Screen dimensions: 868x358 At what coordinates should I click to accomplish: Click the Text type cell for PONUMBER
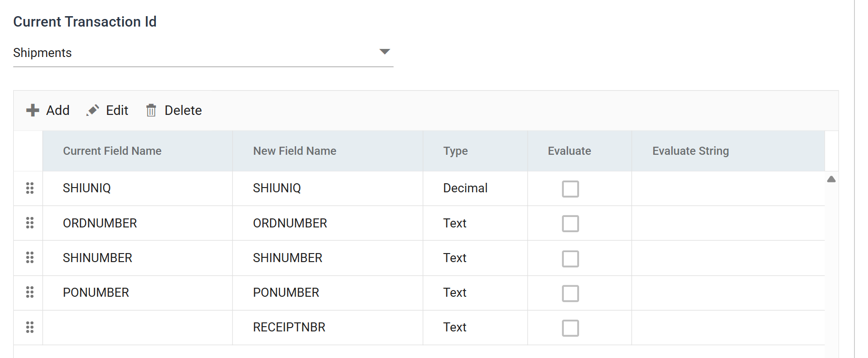pyautogui.click(x=475, y=292)
